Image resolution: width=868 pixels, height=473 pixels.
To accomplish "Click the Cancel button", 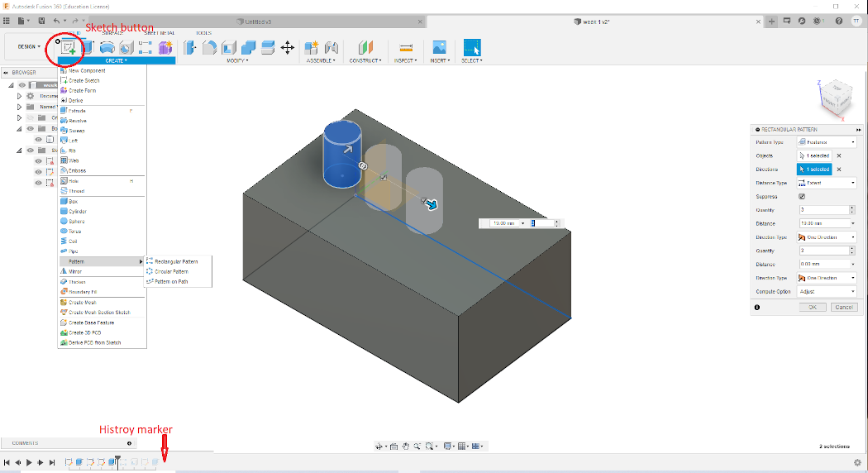I will (x=844, y=308).
